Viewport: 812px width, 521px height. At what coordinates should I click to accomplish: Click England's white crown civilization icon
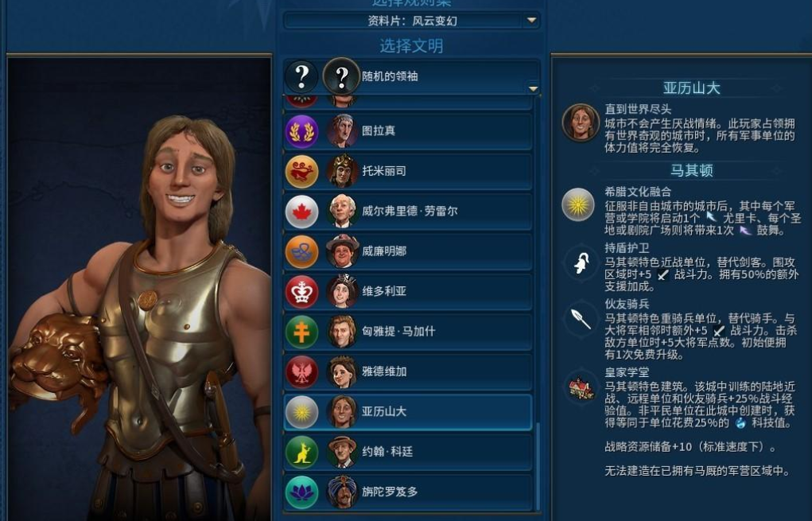302,292
